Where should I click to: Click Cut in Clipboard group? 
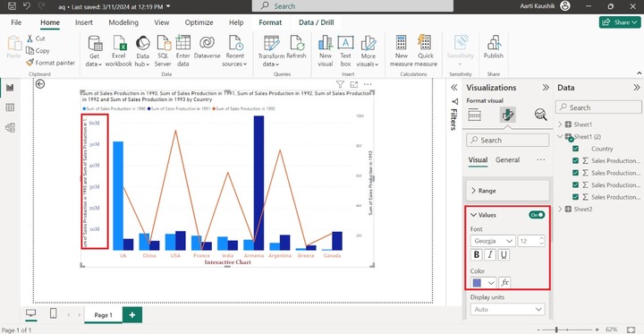[x=36, y=39]
